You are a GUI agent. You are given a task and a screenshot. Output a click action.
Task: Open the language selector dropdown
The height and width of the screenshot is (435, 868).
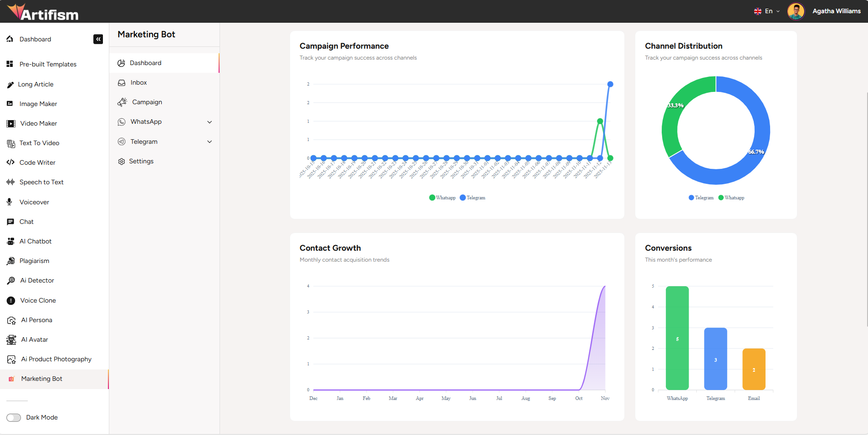pos(767,11)
